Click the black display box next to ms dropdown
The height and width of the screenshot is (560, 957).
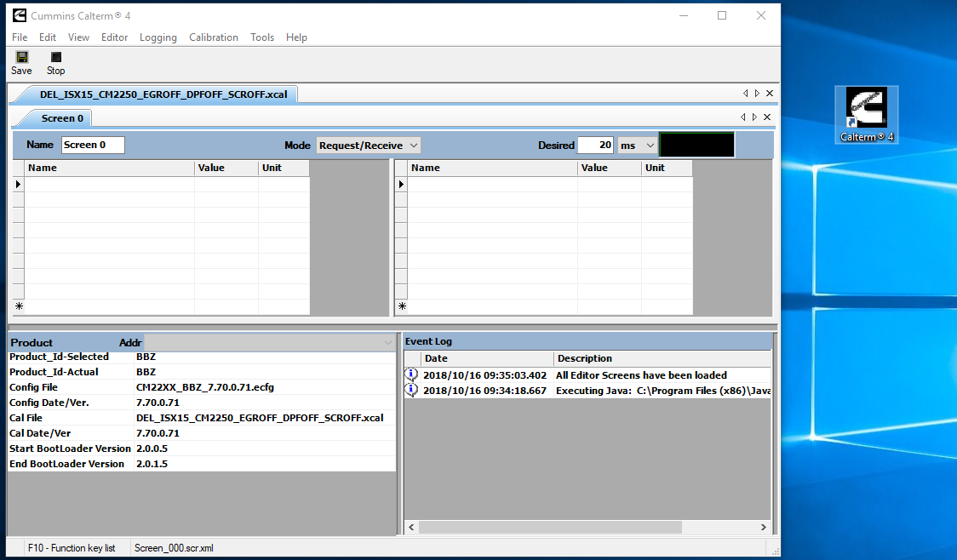[x=696, y=145]
